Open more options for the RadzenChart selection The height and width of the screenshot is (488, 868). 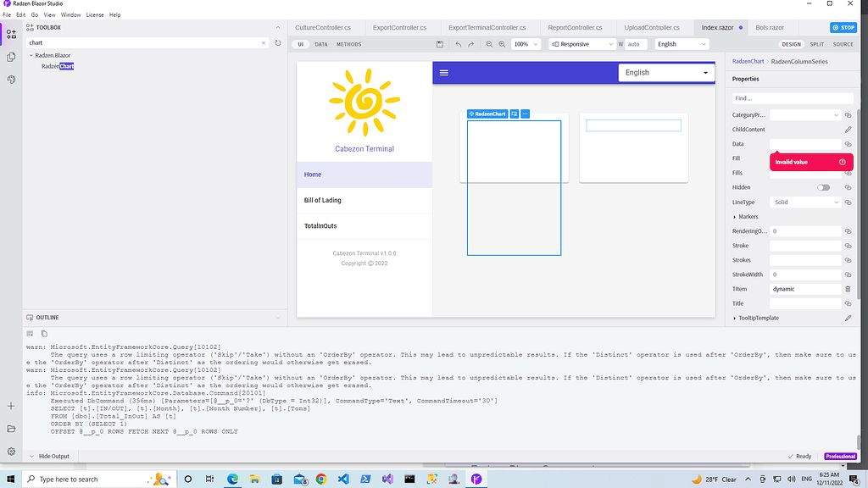(x=526, y=114)
